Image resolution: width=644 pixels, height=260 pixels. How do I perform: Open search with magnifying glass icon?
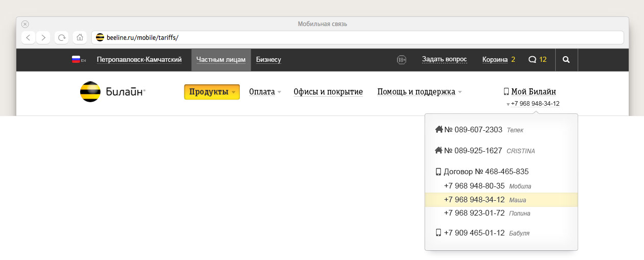point(566,60)
